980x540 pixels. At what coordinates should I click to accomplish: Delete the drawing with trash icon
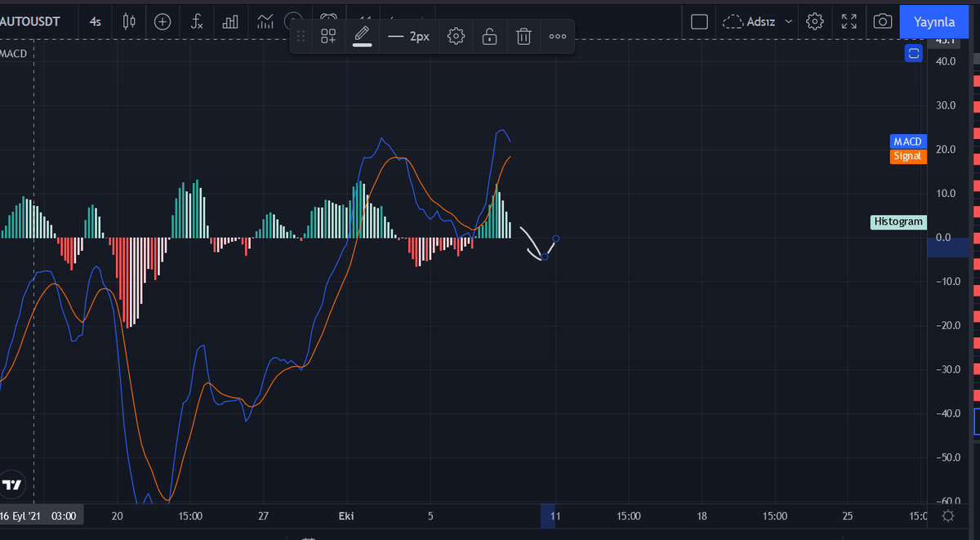pyautogui.click(x=524, y=37)
